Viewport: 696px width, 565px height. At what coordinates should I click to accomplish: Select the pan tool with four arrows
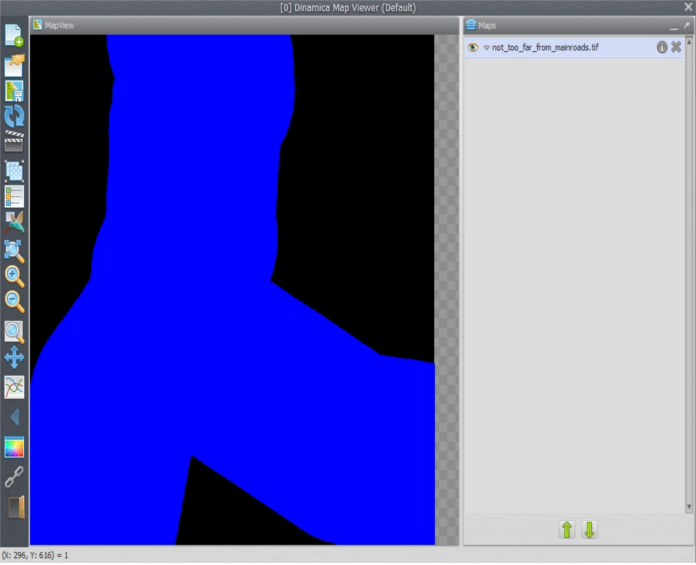click(x=14, y=358)
